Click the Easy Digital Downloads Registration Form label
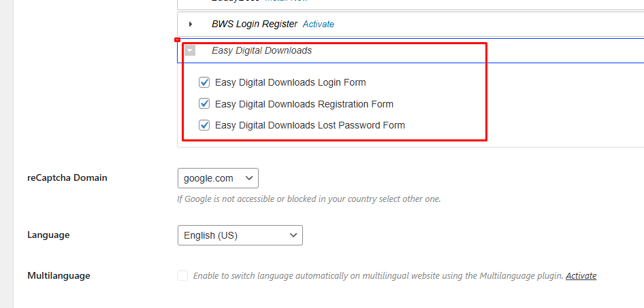 [304, 104]
